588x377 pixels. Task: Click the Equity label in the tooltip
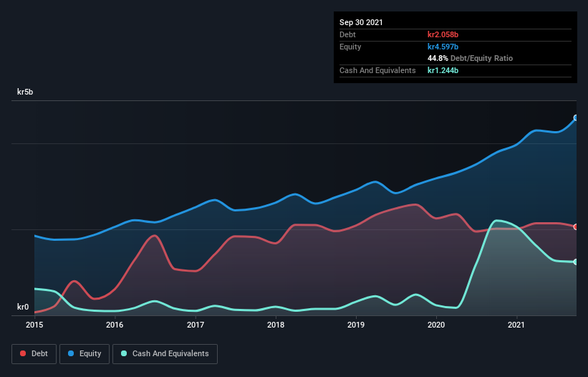point(350,47)
